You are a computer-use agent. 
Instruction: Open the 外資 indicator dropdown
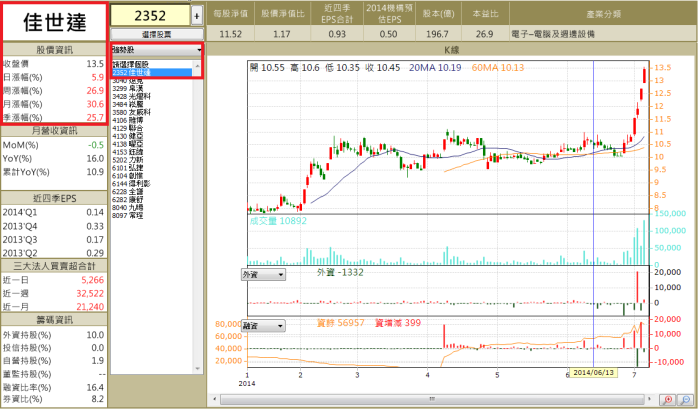(x=263, y=275)
